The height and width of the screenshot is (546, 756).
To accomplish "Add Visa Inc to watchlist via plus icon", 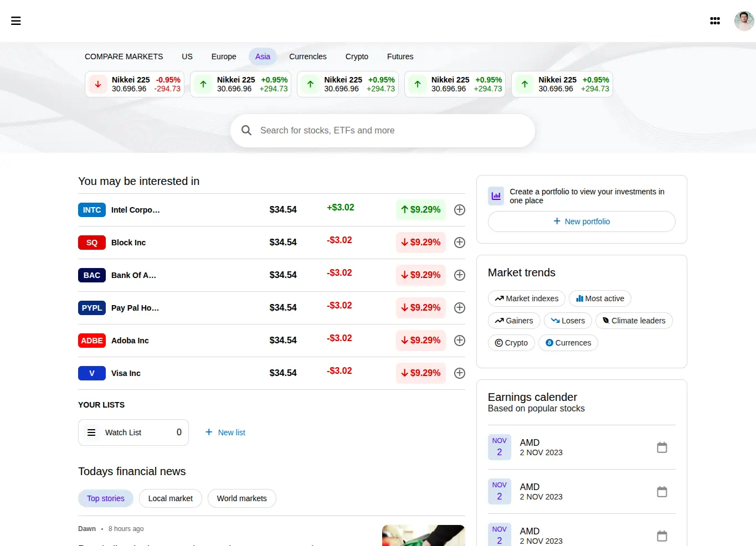I will tap(459, 373).
